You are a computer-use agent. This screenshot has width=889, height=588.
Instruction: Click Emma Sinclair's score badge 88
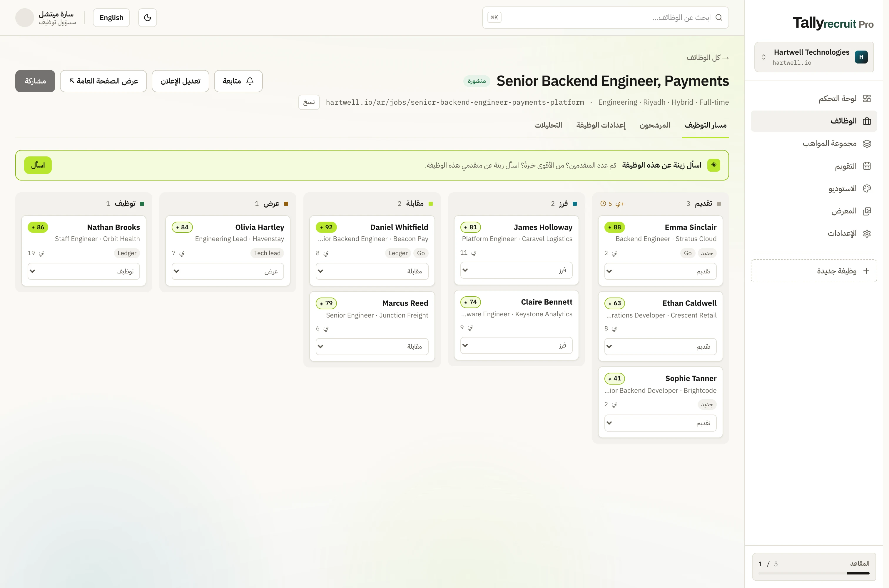(614, 227)
